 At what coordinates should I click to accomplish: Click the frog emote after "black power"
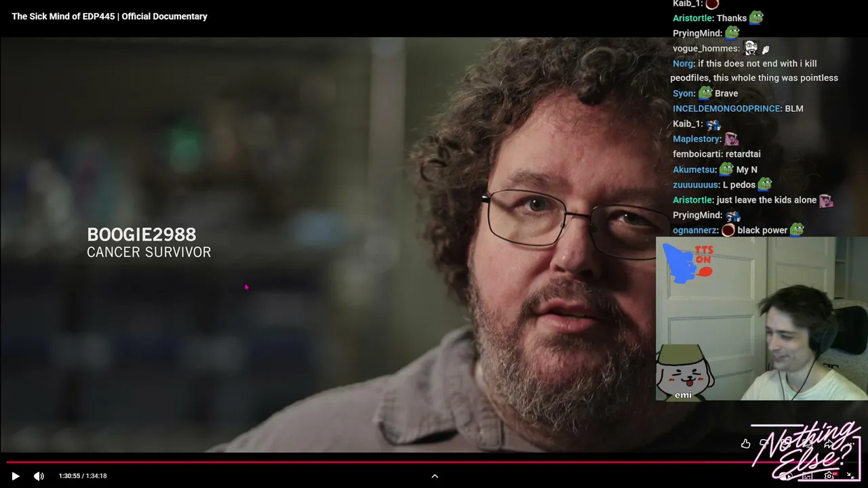(797, 230)
